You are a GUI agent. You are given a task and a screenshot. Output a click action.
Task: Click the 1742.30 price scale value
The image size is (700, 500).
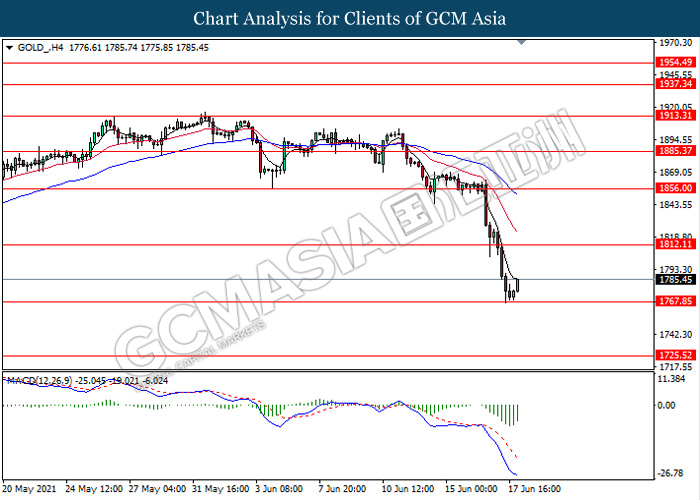point(676,334)
